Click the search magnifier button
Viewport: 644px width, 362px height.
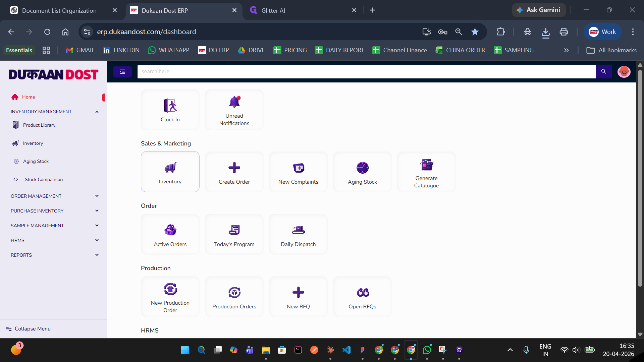coord(603,71)
